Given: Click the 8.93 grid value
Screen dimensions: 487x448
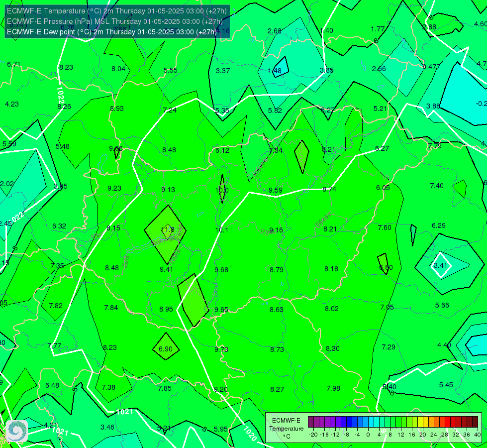Looking at the screenshot, I should click(117, 109).
